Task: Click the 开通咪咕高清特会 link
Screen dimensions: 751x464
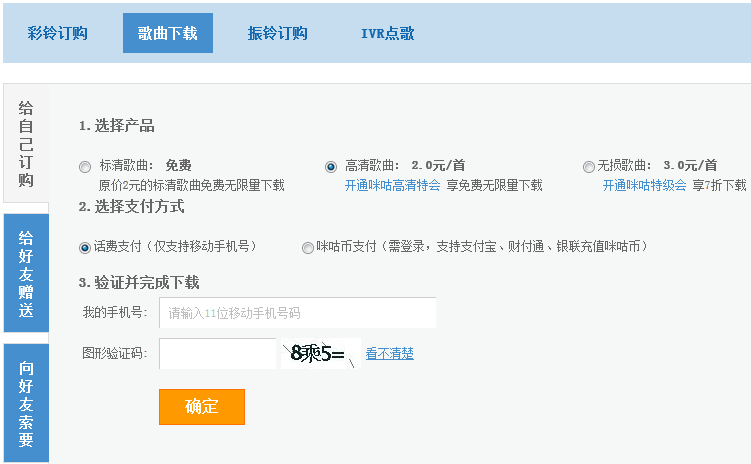Action: (393, 185)
